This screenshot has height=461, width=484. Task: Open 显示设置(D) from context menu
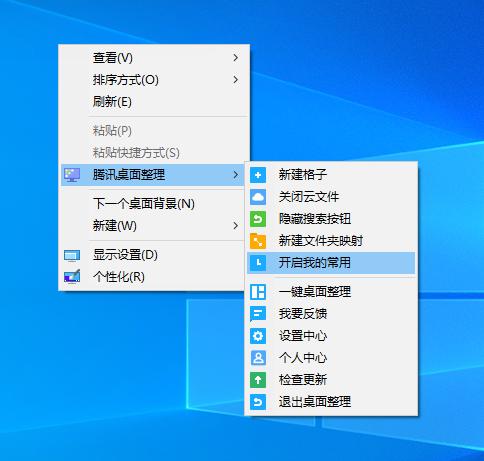coord(154,255)
